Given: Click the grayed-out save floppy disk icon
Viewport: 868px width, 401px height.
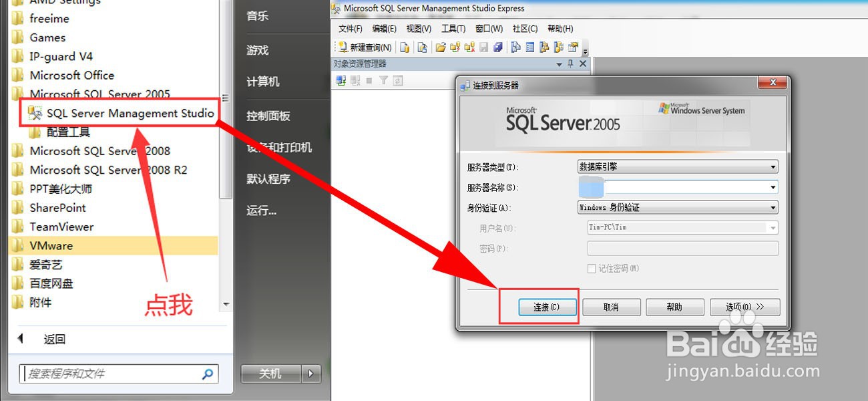Looking at the screenshot, I should 484,47.
